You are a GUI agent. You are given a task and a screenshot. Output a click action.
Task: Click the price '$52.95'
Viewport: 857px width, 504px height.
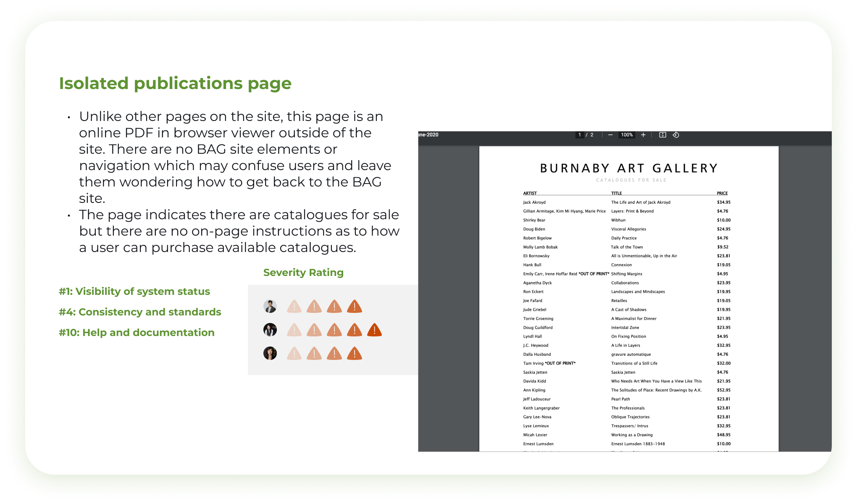click(x=724, y=390)
